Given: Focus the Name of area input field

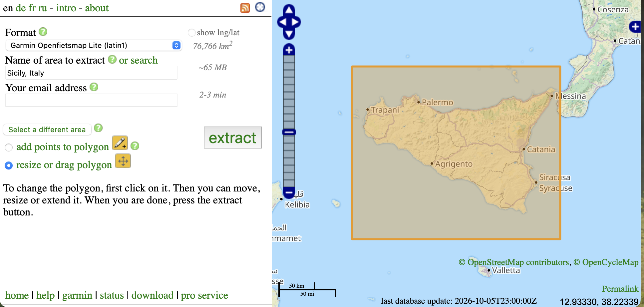Looking at the screenshot, I should 92,73.
